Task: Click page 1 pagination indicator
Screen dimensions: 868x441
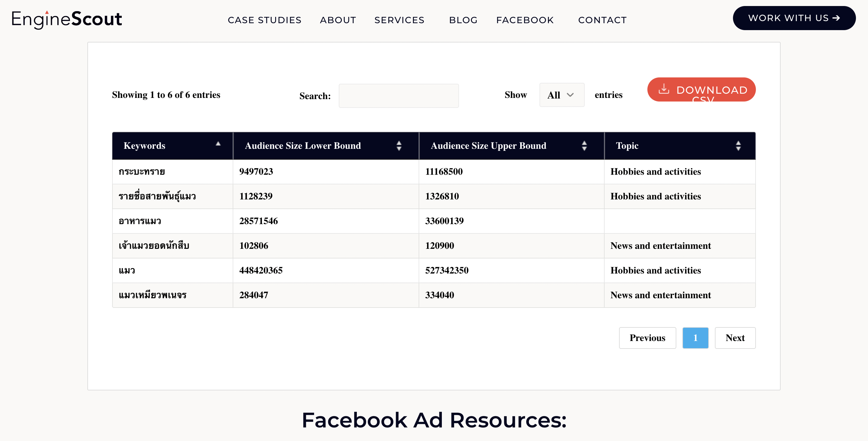Action: 695,337
